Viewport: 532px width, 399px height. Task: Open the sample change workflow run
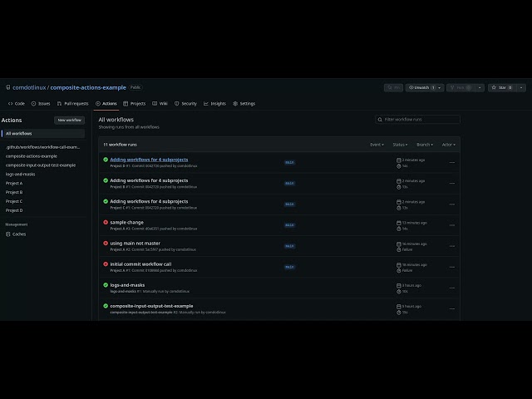(127, 222)
